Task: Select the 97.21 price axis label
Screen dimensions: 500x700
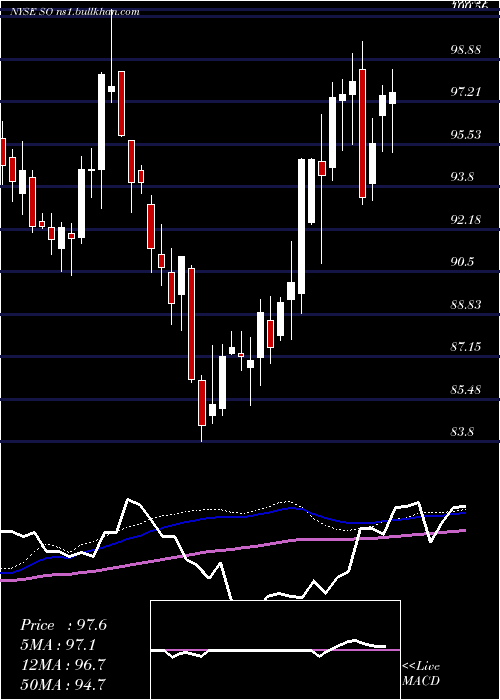Action: point(466,92)
